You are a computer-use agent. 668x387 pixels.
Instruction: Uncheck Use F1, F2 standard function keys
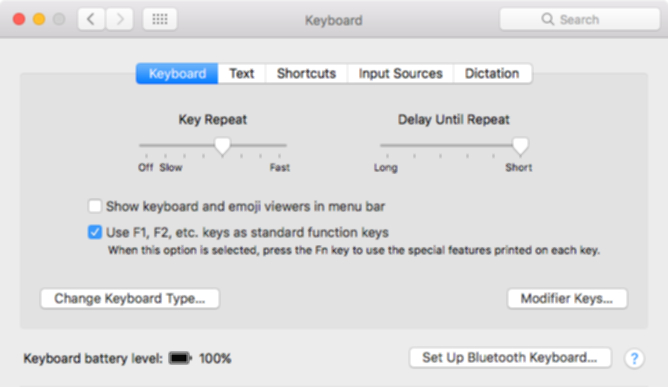pyautogui.click(x=95, y=232)
